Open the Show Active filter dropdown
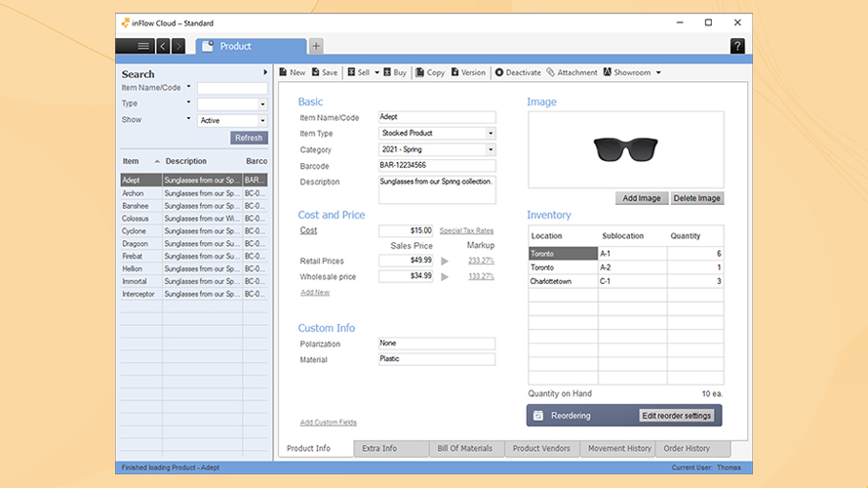 (x=262, y=121)
